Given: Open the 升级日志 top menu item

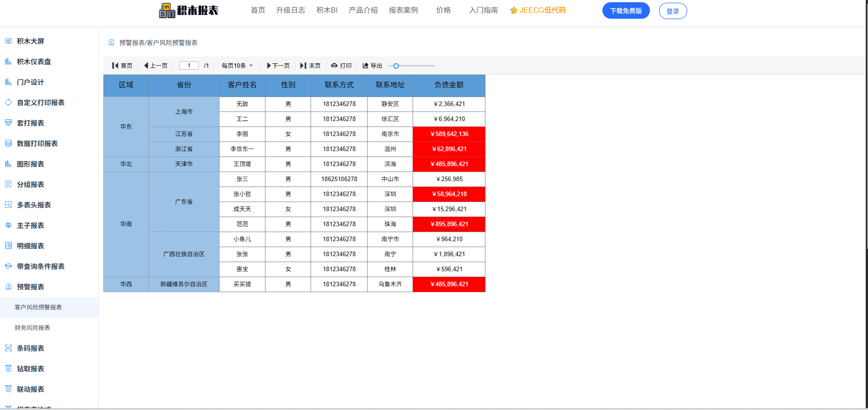Looking at the screenshot, I should click(x=290, y=10).
